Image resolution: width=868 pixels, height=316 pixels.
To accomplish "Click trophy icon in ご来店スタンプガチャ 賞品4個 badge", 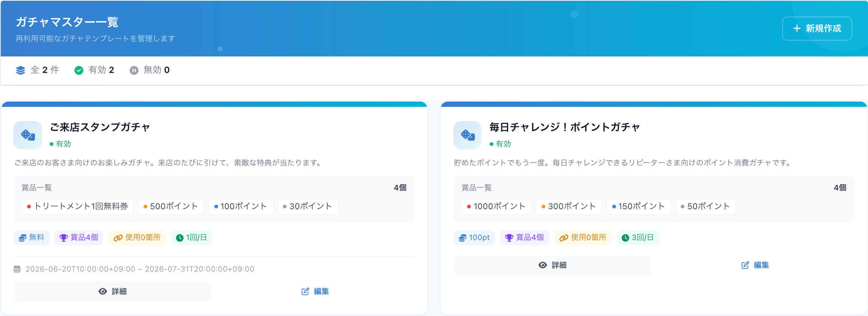I will (64, 238).
